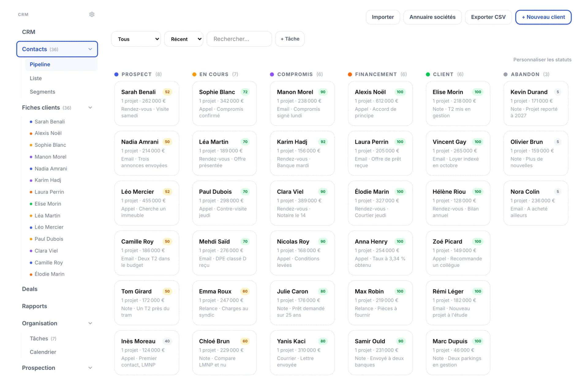The height and width of the screenshot is (376, 588).
Task: Open Nadia Amrani card title
Action: (x=140, y=142)
